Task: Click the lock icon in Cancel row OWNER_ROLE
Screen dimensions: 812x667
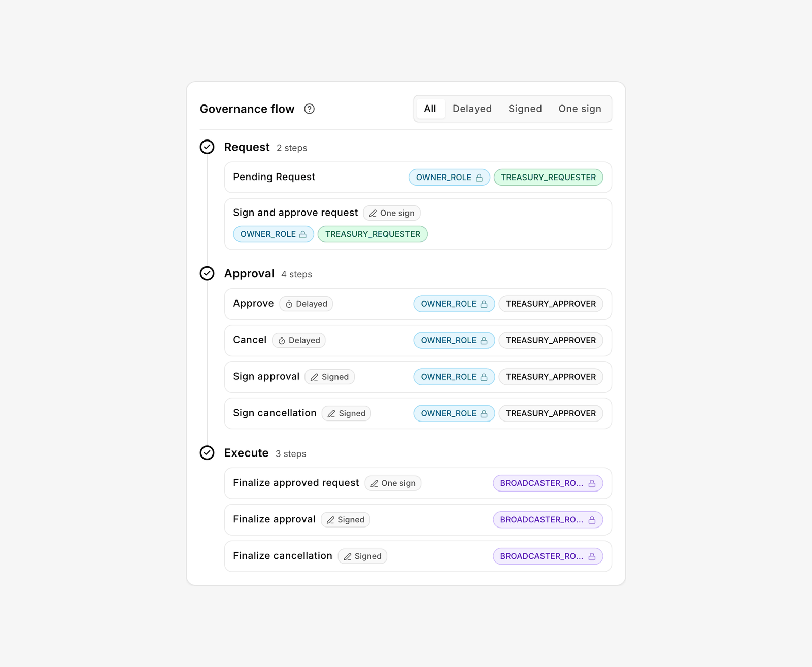Action: click(484, 341)
